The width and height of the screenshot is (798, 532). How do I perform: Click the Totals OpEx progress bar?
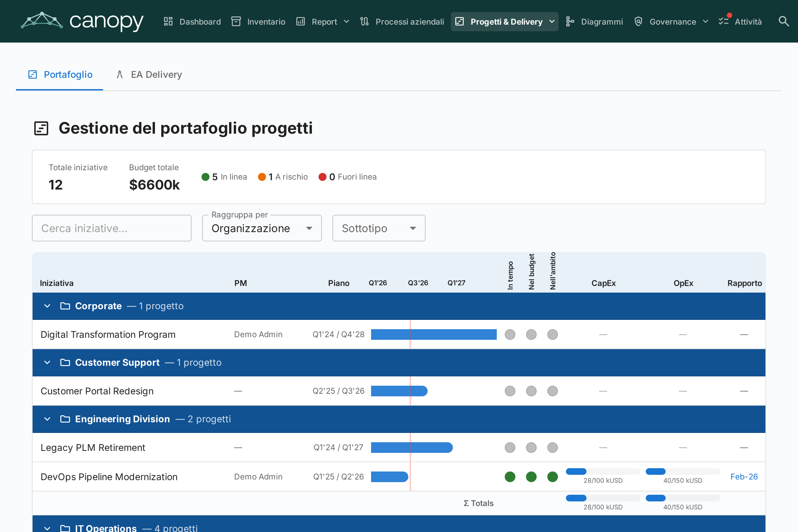(x=683, y=498)
